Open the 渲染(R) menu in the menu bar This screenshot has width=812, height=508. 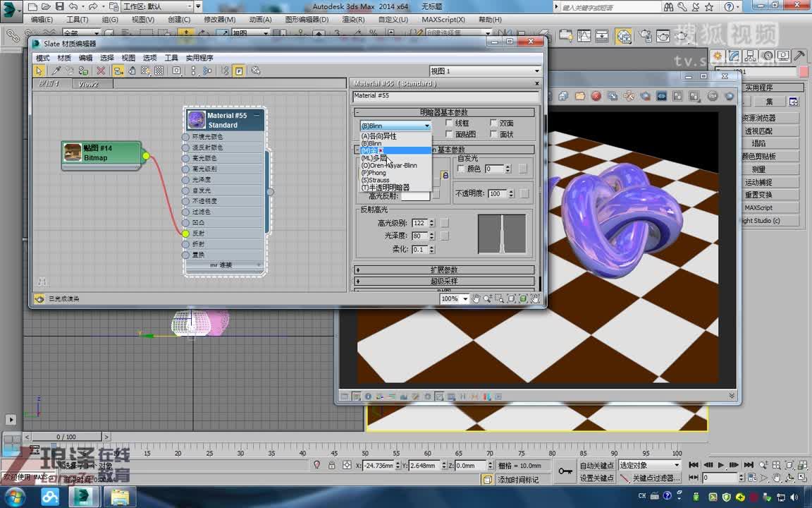(351, 20)
